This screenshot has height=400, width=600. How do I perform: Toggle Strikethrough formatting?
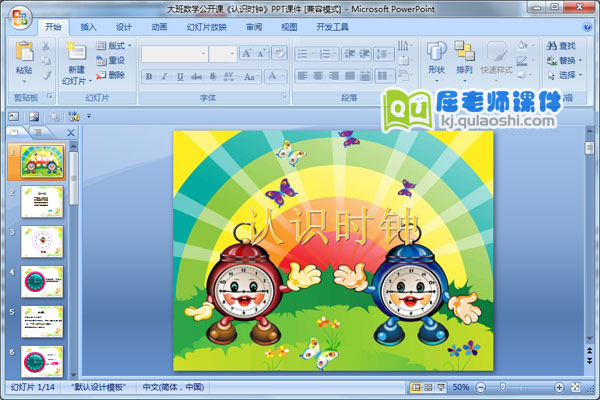[x=196, y=77]
